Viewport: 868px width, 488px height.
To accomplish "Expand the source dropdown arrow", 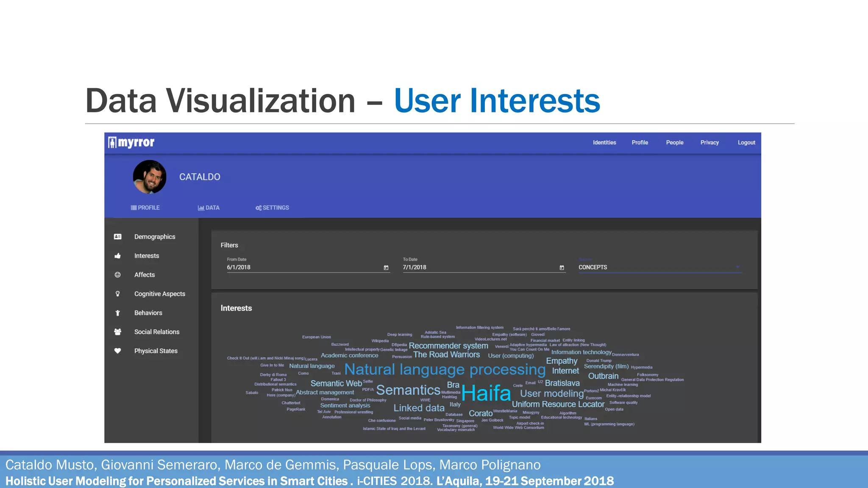I will coord(737,267).
